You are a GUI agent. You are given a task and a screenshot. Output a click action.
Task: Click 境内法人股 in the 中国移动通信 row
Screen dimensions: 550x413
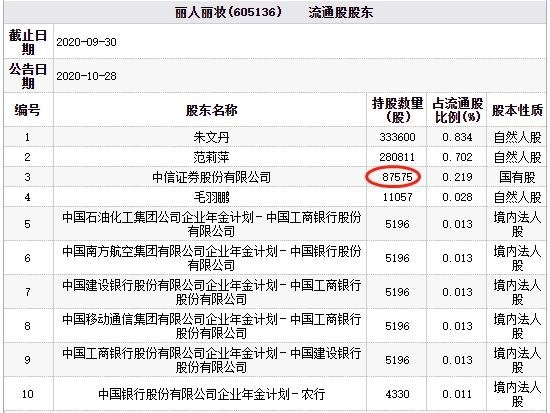(x=517, y=326)
